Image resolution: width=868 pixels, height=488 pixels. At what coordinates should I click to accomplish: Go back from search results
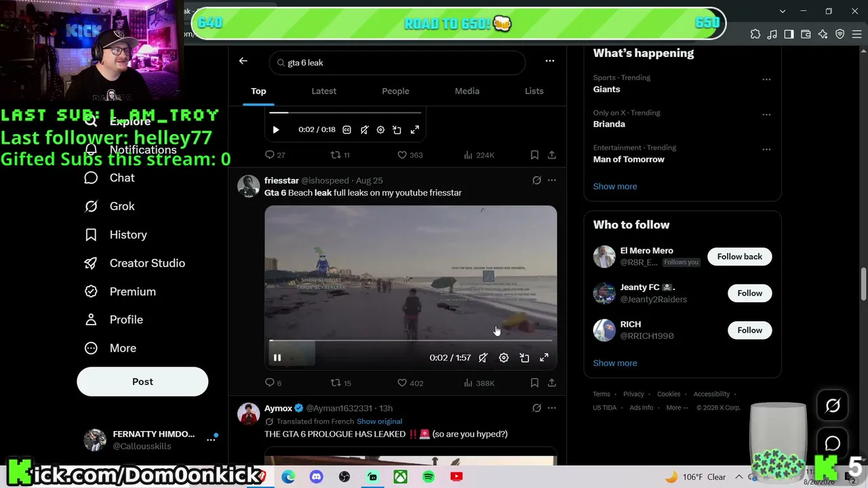[x=243, y=61]
